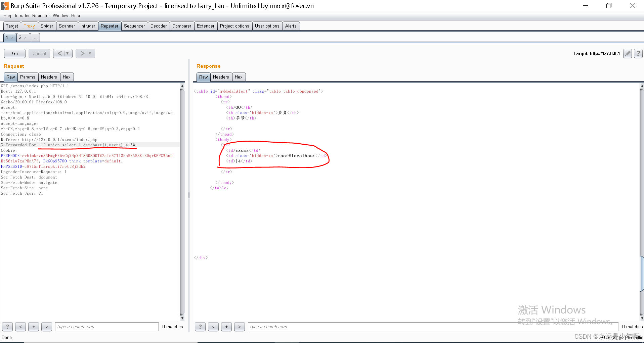Screen dimensions: 644x343
Task: Switch to the Proxy tab
Action: point(29,26)
